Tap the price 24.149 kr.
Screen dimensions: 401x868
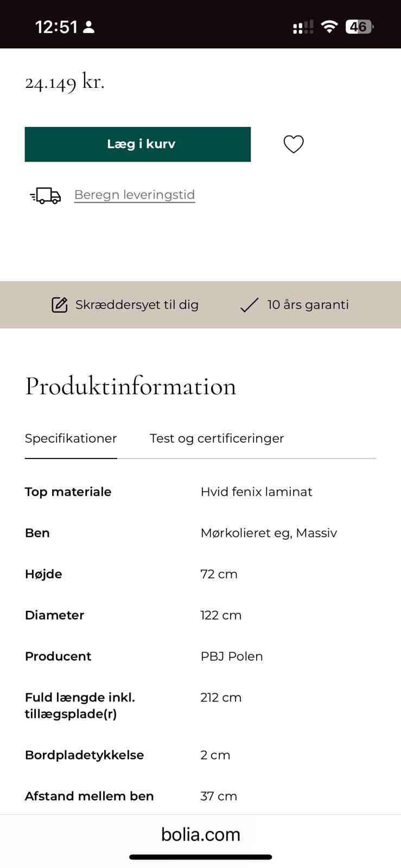(65, 82)
